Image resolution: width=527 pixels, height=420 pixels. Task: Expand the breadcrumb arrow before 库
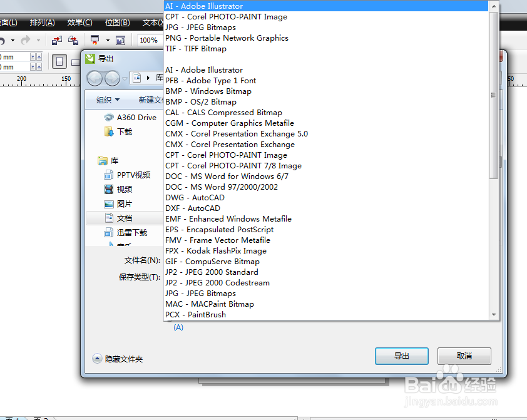click(148, 78)
